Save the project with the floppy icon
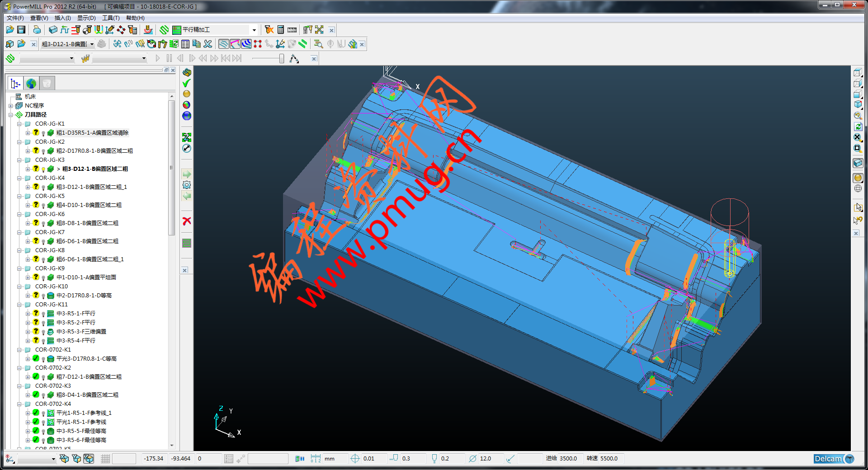868x470 pixels. (x=21, y=30)
